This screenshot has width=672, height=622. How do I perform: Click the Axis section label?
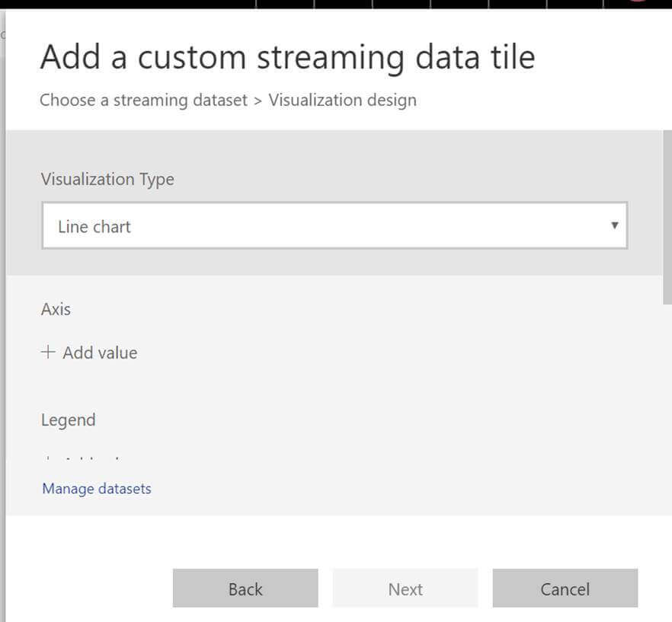point(56,309)
